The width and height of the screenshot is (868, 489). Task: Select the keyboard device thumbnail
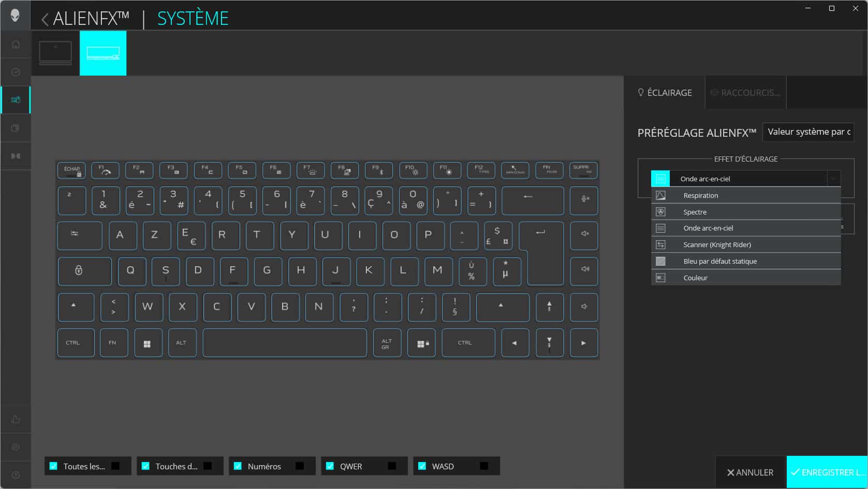point(103,53)
